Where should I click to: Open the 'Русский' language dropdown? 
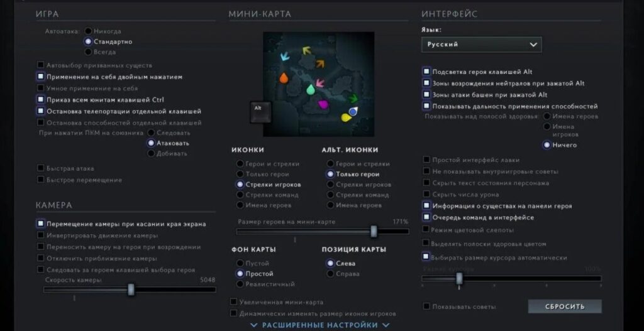[481, 45]
